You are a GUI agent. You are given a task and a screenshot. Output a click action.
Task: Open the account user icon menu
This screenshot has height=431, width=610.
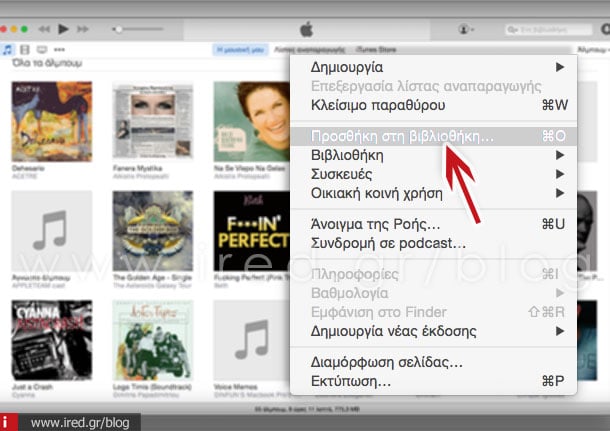click(466, 29)
